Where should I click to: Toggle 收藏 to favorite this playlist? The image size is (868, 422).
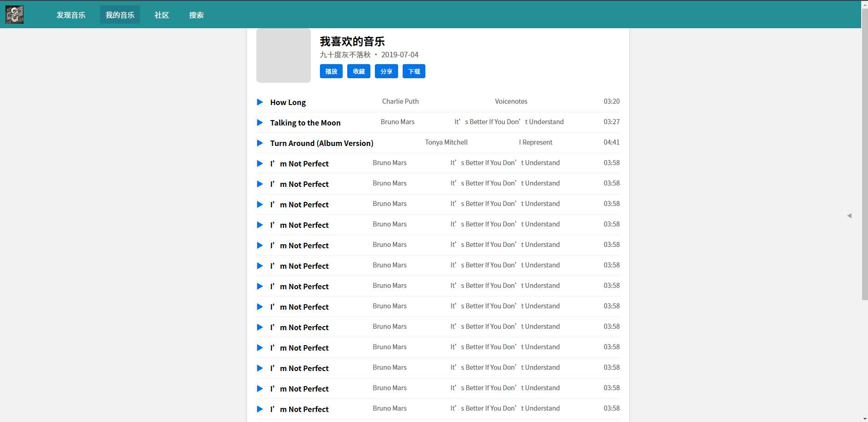click(359, 71)
